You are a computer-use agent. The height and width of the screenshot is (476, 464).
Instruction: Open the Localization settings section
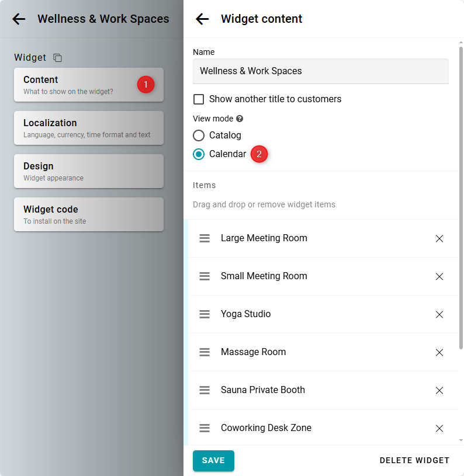(88, 128)
